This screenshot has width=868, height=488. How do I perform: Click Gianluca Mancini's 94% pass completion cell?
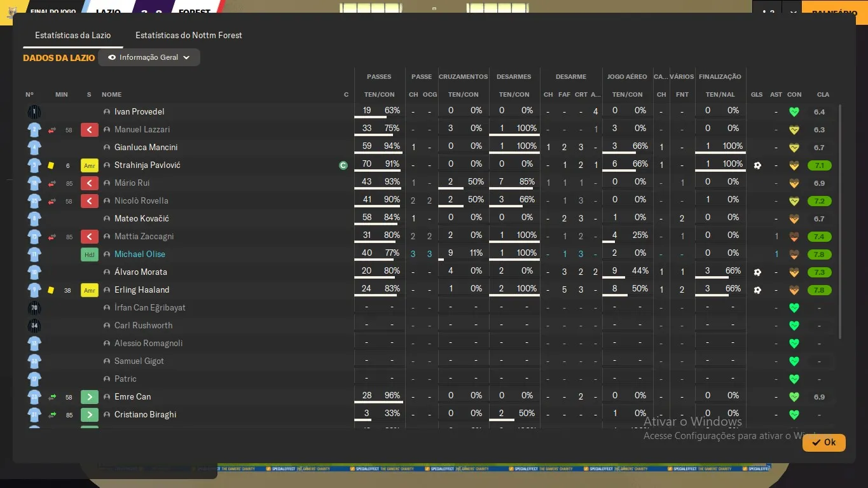click(392, 146)
